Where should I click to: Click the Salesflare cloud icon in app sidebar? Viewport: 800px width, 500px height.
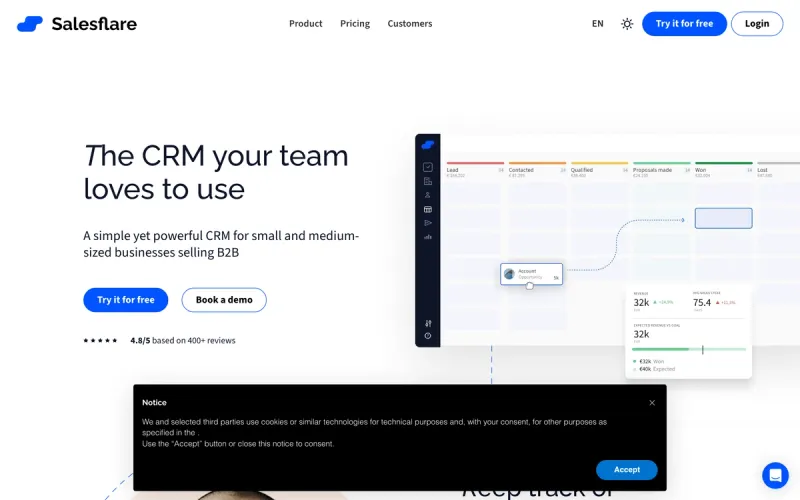coord(428,145)
